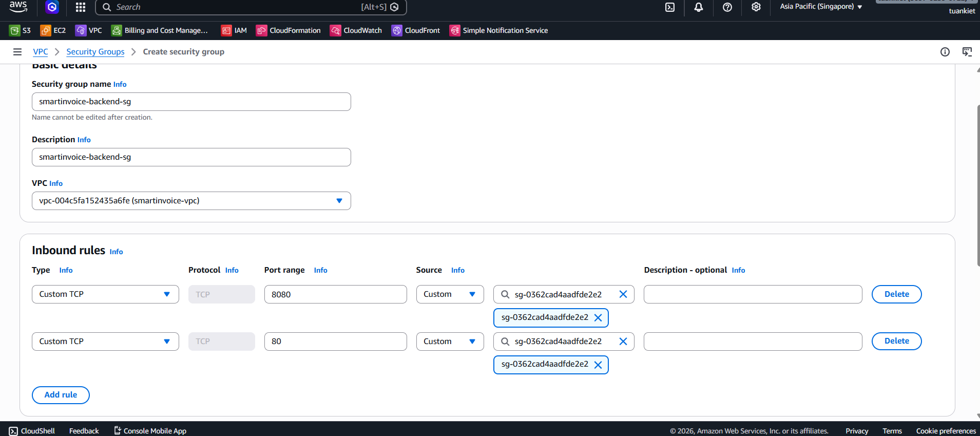Open the Asia Pacific (Singapore) region menu
This screenshot has width=980, height=436.
pos(820,7)
